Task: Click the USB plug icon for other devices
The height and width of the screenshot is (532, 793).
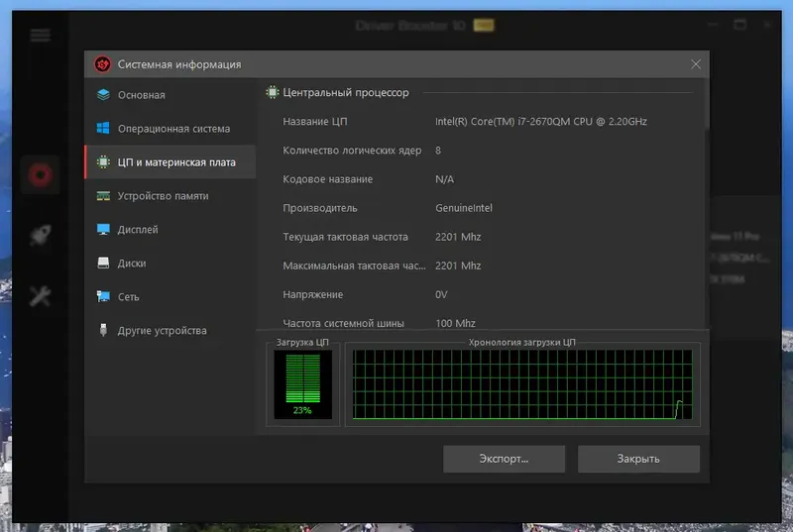Action: (x=103, y=330)
